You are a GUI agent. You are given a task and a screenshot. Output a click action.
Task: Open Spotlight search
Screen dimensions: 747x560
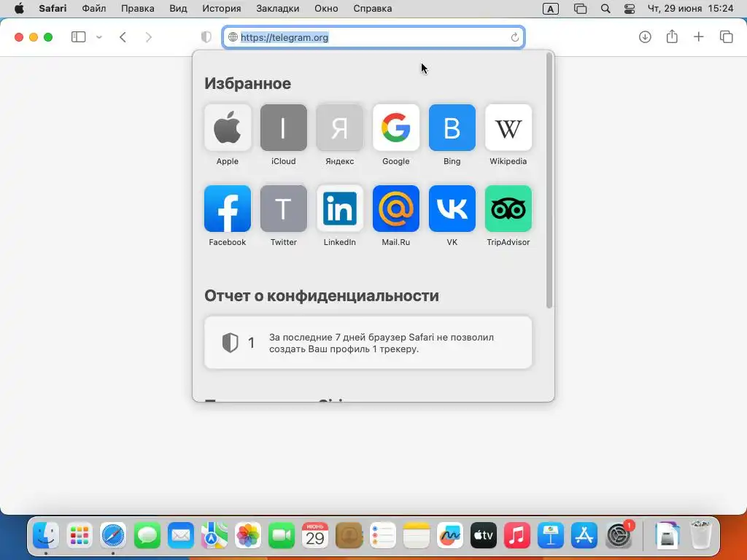pyautogui.click(x=605, y=9)
